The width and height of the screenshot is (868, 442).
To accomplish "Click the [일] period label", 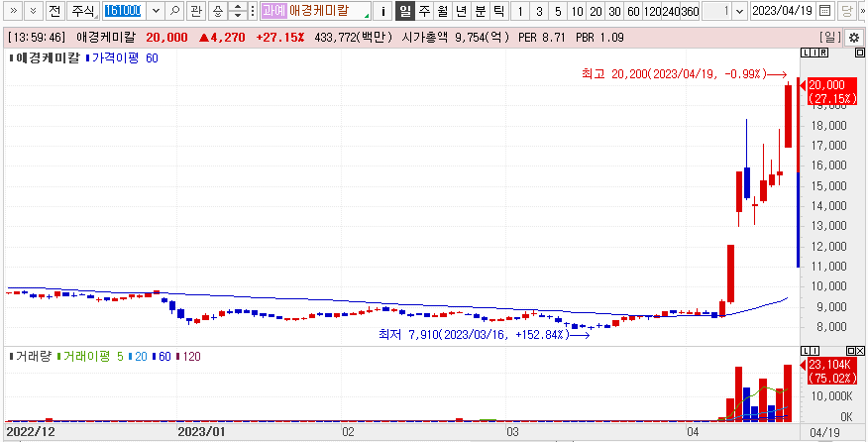I will point(829,38).
